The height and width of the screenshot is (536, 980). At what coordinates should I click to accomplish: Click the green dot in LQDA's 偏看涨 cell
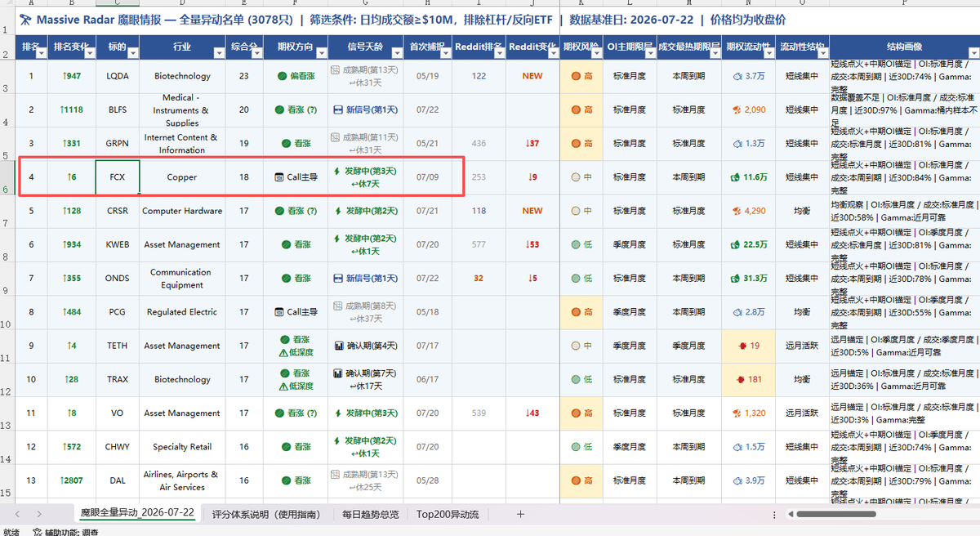(x=283, y=76)
